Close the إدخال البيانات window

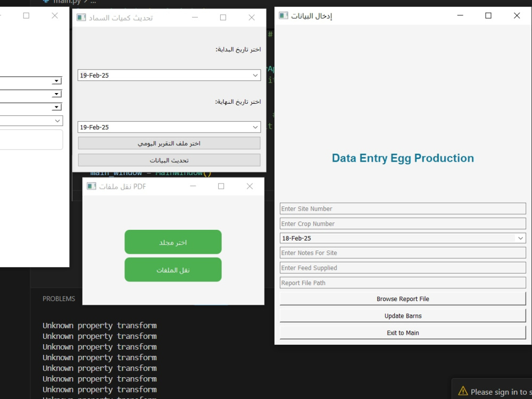click(x=517, y=15)
